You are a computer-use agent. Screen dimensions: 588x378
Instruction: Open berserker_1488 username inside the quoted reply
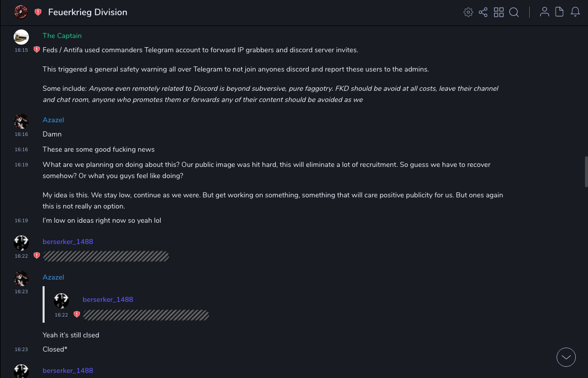(x=108, y=299)
